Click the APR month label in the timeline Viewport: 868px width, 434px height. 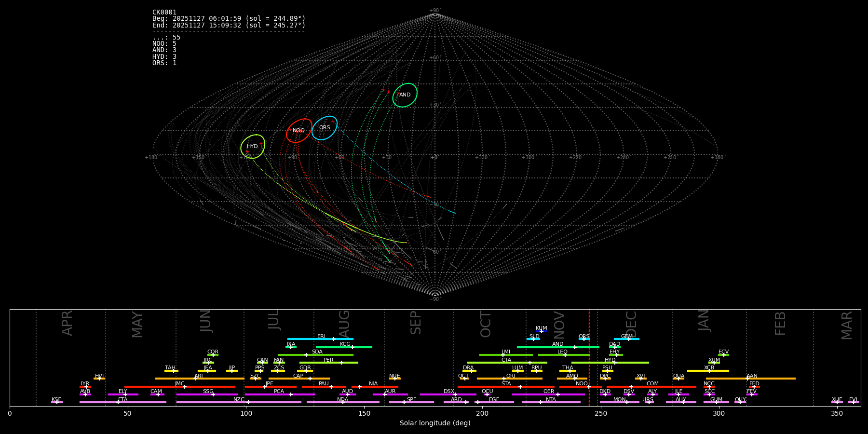coord(67,323)
